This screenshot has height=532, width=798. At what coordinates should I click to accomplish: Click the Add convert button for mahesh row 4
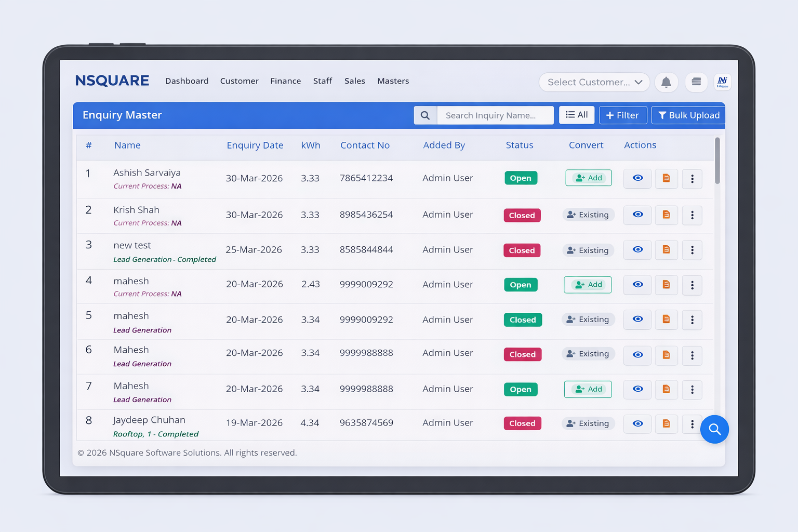588,285
